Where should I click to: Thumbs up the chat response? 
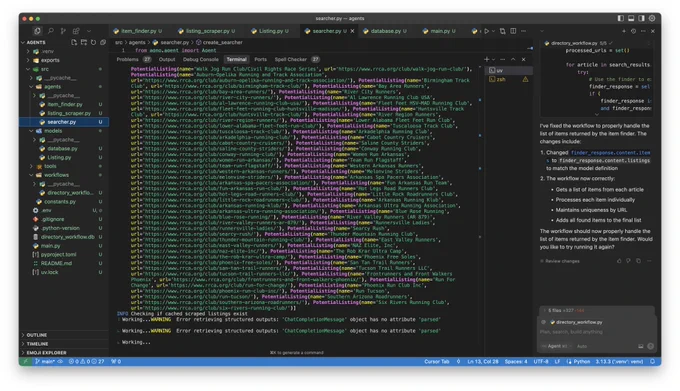pyautogui.click(x=619, y=261)
